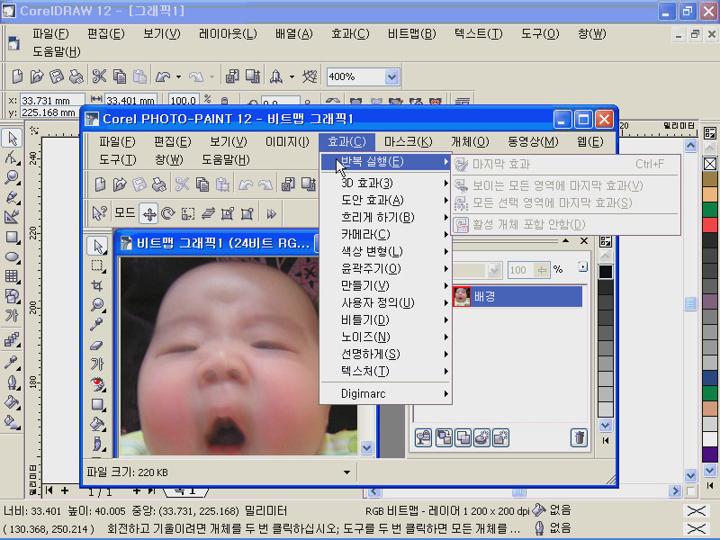
Task: Expand the 흐리게 하기 submenu
Action: [386, 217]
